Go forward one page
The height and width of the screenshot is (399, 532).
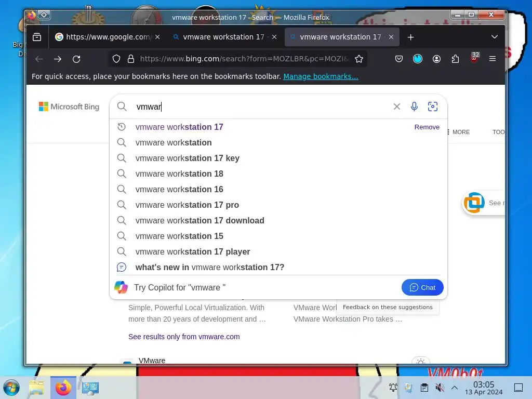click(x=58, y=59)
